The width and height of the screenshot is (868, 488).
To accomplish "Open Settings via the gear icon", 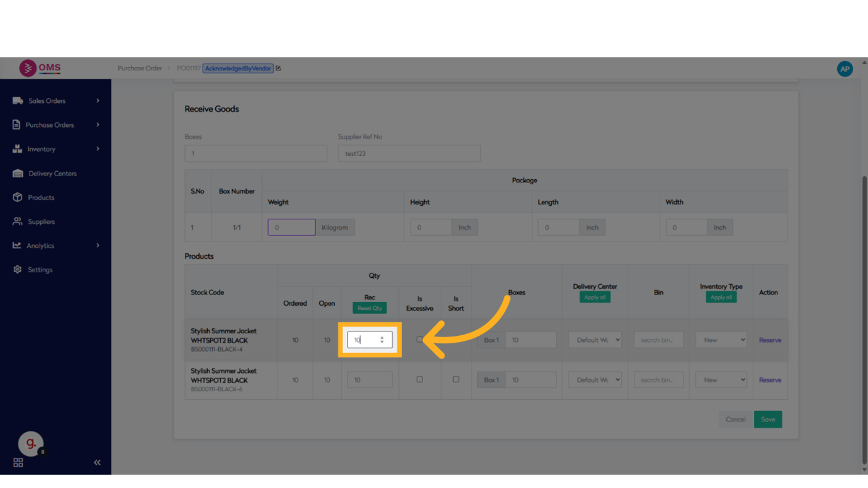I will tap(18, 270).
